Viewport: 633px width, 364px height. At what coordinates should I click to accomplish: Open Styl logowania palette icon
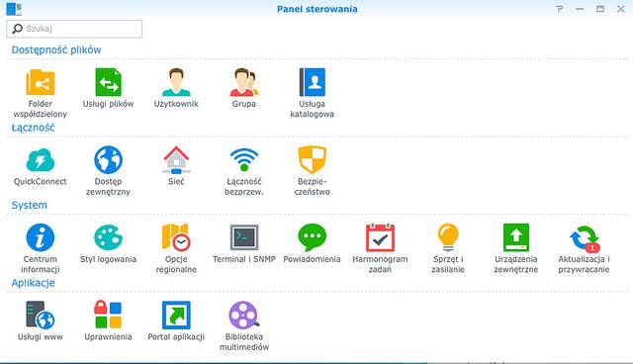(108, 237)
